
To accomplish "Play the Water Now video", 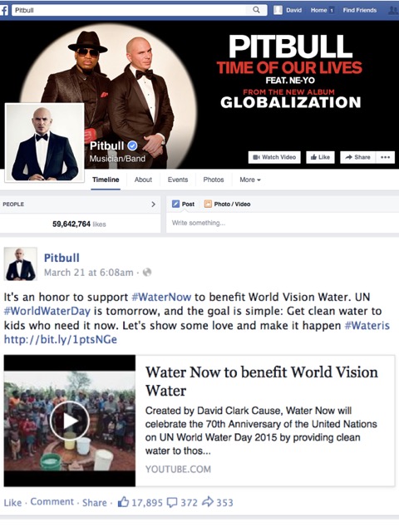I will pyautogui.click(x=70, y=421).
